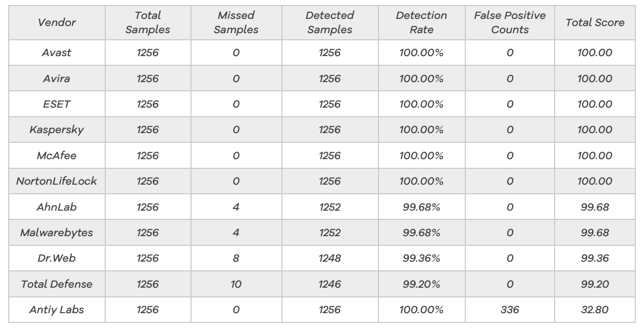Click the Avast vendor cell

[x=57, y=53]
